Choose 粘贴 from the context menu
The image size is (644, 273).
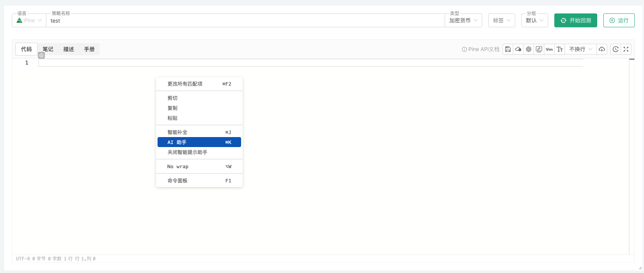(199, 118)
